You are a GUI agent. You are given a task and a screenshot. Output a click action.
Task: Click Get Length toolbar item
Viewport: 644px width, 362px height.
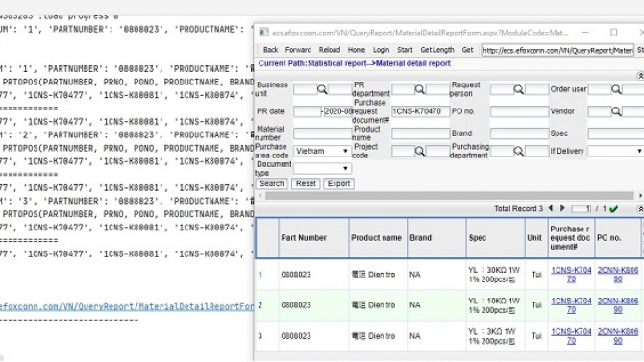(437, 50)
